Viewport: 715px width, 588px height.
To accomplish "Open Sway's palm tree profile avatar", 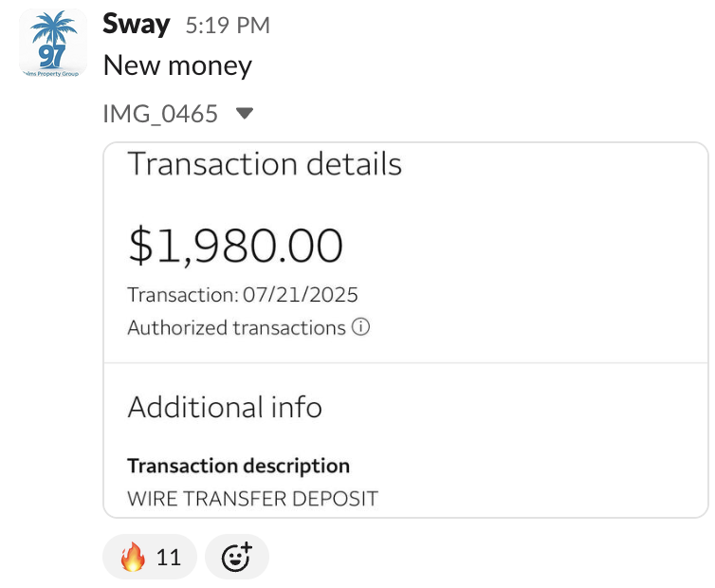I will click(x=53, y=44).
